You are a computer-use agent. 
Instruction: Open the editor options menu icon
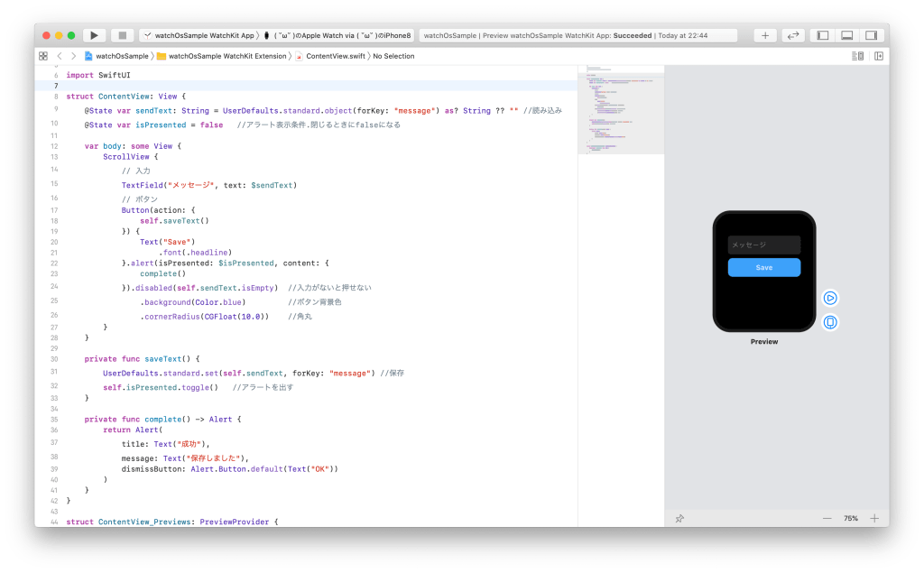[x=857, y=56]
